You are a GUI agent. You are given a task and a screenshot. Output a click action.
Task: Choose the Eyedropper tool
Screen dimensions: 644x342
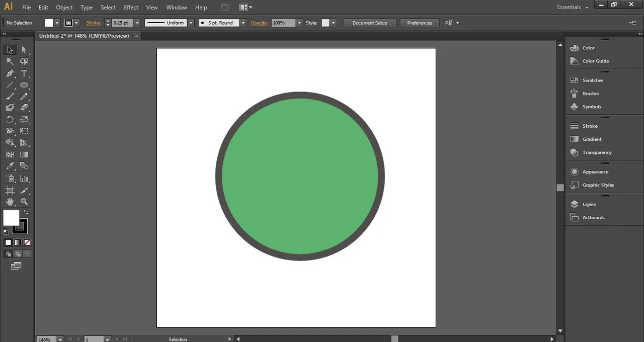coord(10,166)
